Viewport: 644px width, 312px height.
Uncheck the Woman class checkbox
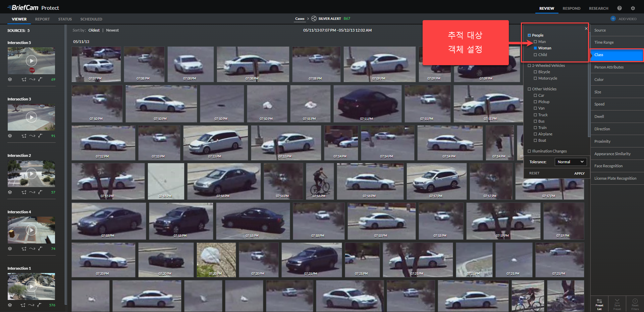[535, 48]
